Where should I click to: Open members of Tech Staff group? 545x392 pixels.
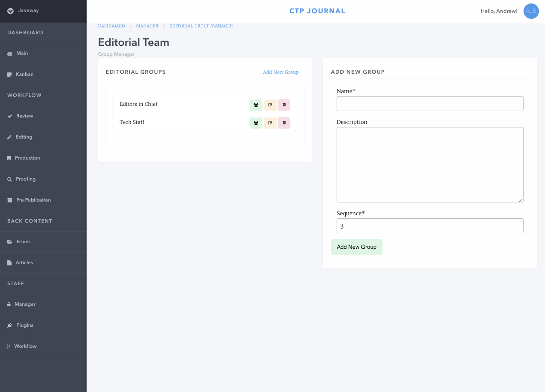point(256,123)
